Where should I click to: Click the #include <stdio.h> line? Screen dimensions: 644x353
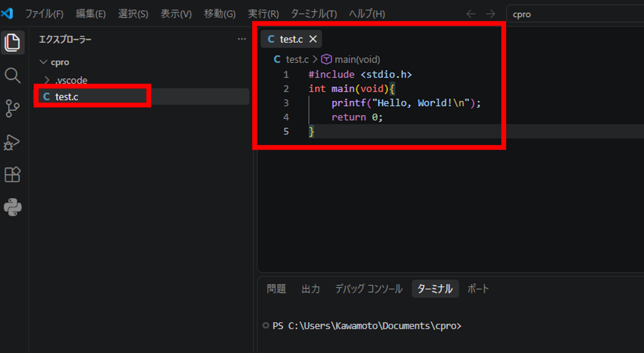[x=360, y=75]
